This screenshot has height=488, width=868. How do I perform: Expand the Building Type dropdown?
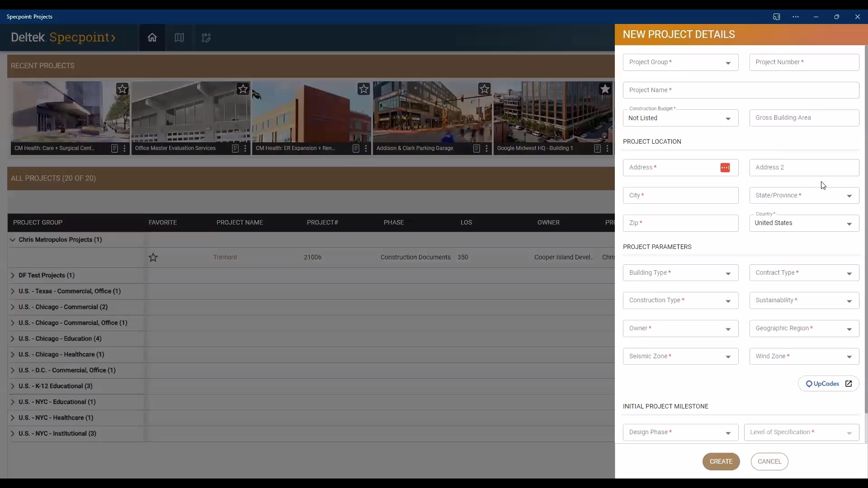tap(680, 273)
